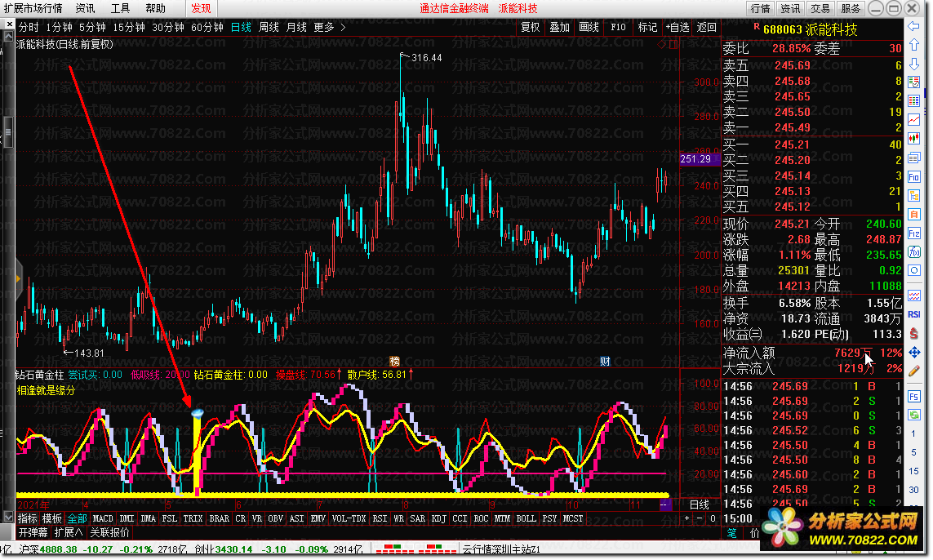Click the 行情 button at top right
This screenshot has height=560, width=933.
(x=760, y=8)
